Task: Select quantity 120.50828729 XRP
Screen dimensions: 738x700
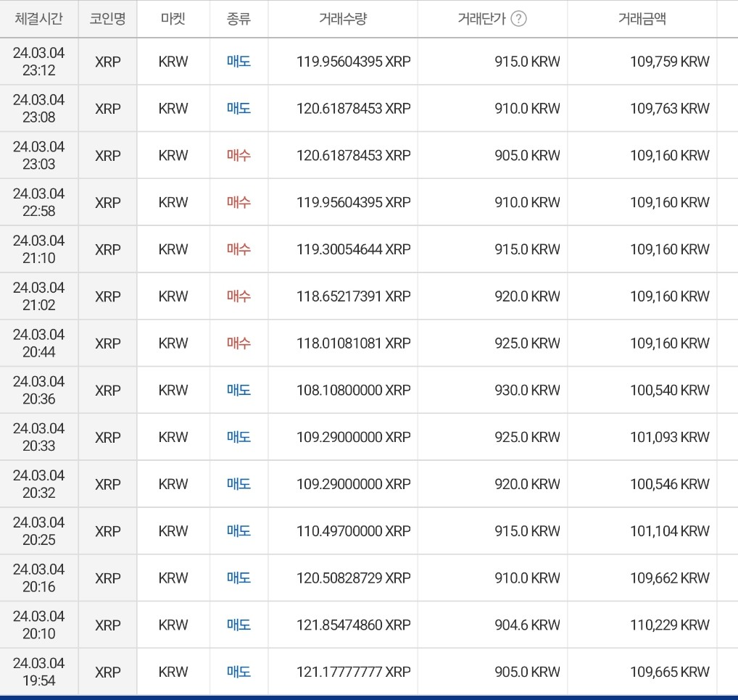Action: tap(354, 578)
